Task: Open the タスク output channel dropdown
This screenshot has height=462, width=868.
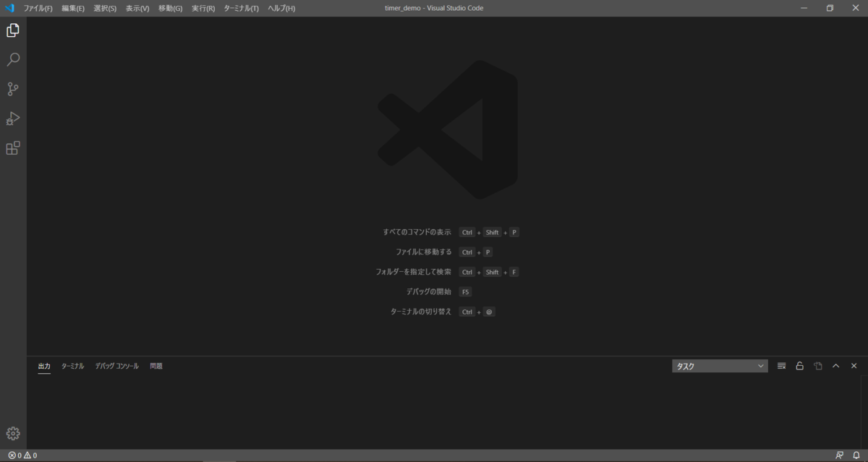Action: [x=720, y=366]
